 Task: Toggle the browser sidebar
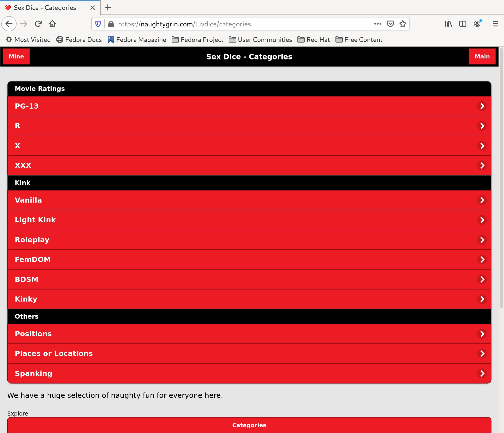click(462, 24)
